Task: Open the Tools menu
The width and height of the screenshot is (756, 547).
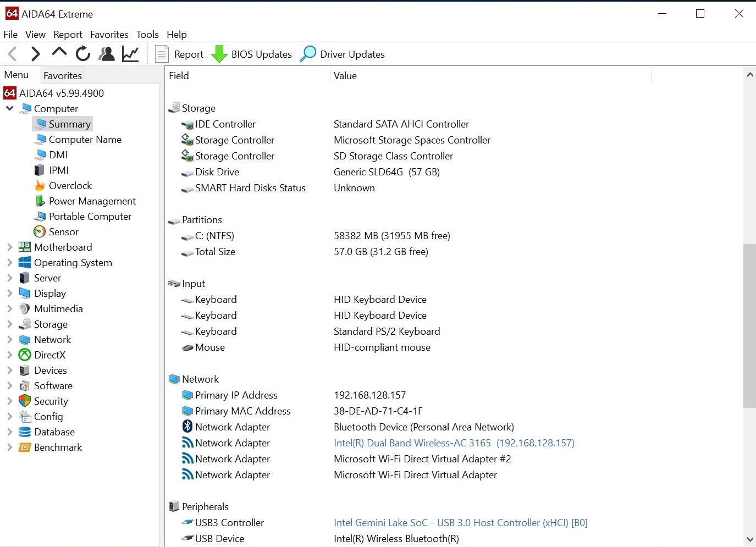Action: [147, 34]
